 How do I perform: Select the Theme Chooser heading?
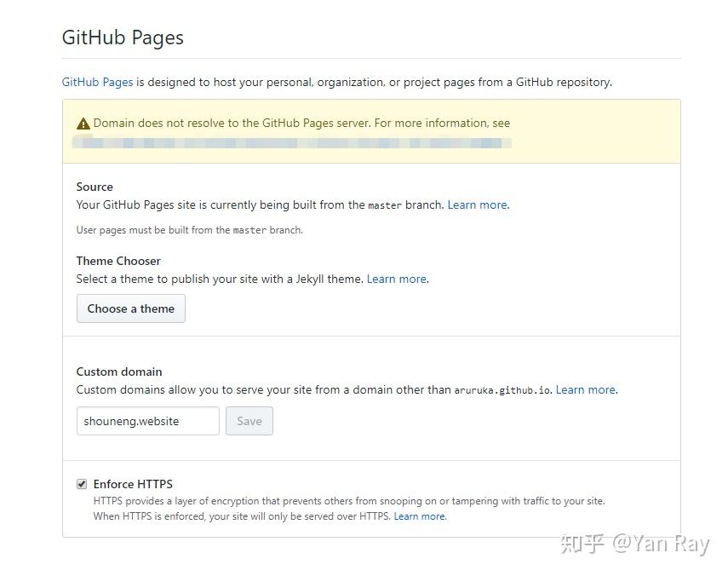click(x=118, y=261)
